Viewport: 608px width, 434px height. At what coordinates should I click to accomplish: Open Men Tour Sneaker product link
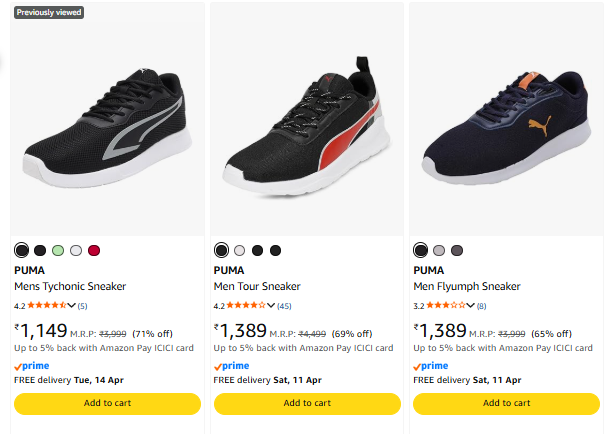[x=257, y=287]
